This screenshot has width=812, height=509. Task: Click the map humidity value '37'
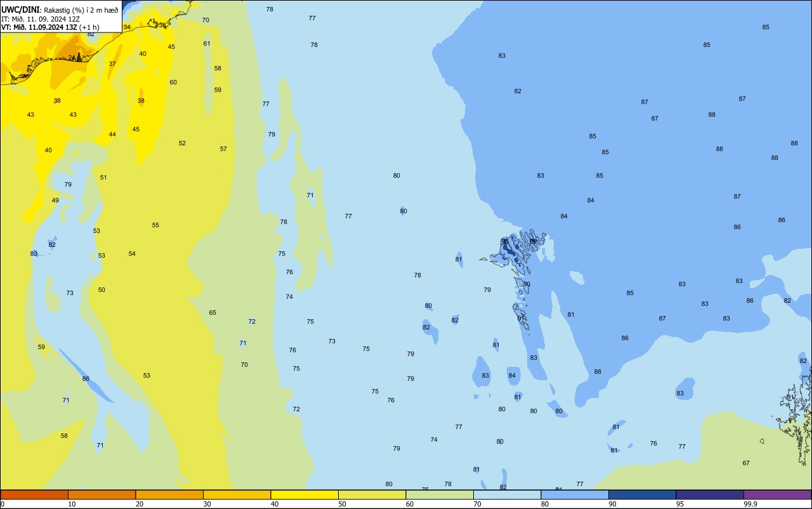pyautogui.click(x=112, y=64)
